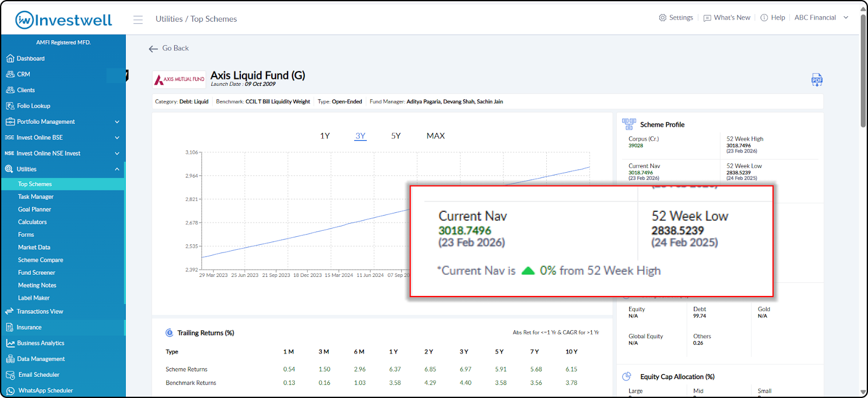Screen dimensions: 868x398
Task: Open Business Analytics chart icon
Action: point(10,343)
